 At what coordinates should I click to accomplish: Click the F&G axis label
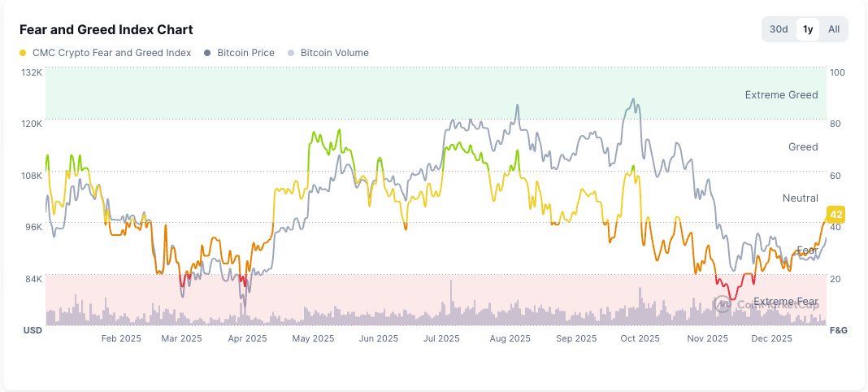click(x=838, y=331)
